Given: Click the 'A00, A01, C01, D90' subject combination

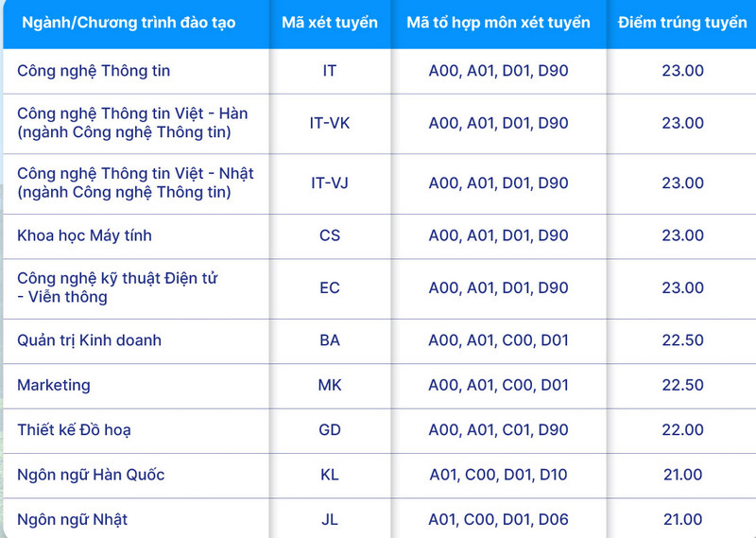Looking at the screenshot, I should pos(499,429).
